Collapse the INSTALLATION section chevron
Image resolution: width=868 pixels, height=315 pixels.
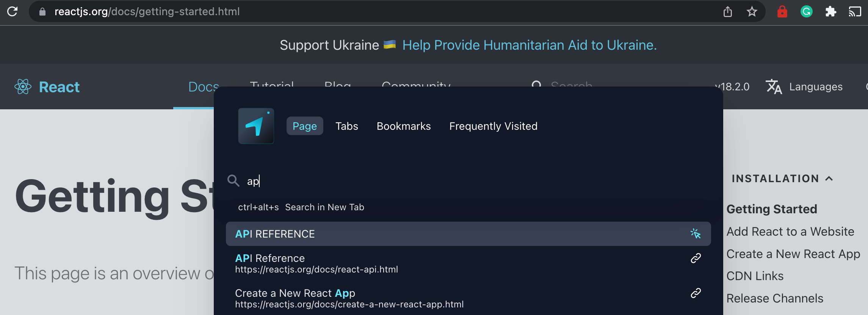coord(829,178)
